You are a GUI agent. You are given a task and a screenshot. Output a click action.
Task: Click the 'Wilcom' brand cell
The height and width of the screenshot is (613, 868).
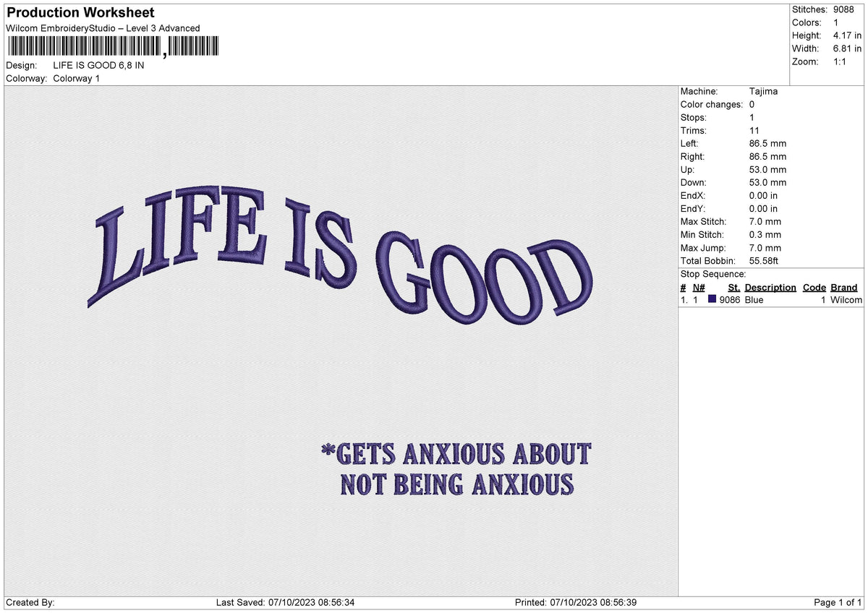[x=846, y=299]
